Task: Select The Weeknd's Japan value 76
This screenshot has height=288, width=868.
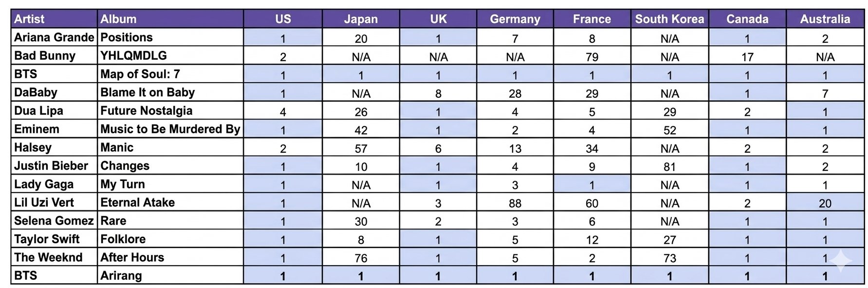Action: point(361,258)
